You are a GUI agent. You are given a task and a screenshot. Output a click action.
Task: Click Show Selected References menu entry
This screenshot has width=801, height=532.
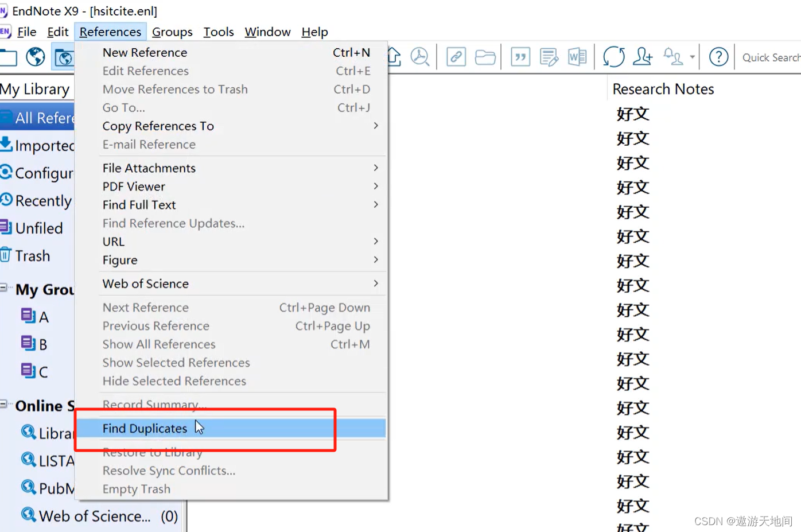pos(232,362)
